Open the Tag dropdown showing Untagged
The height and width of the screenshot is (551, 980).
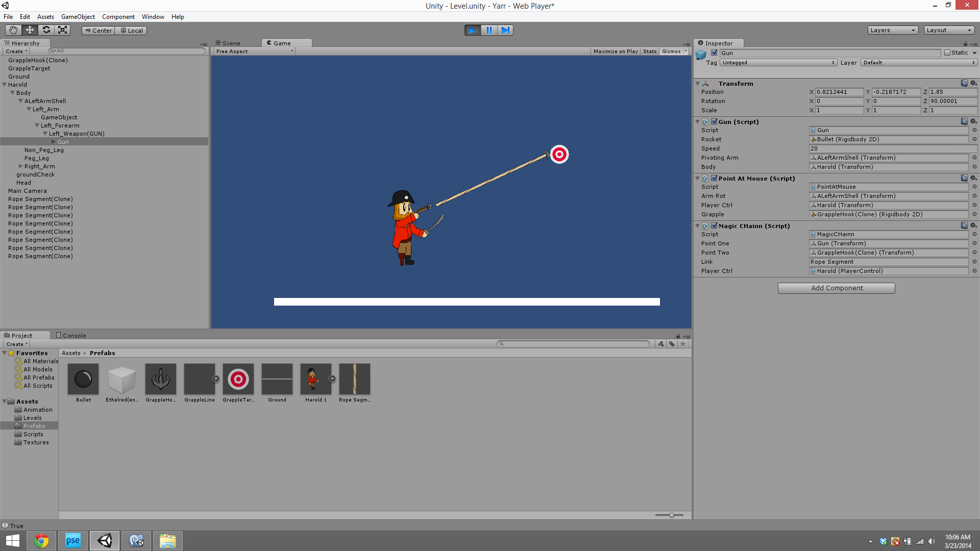point(778,63)
